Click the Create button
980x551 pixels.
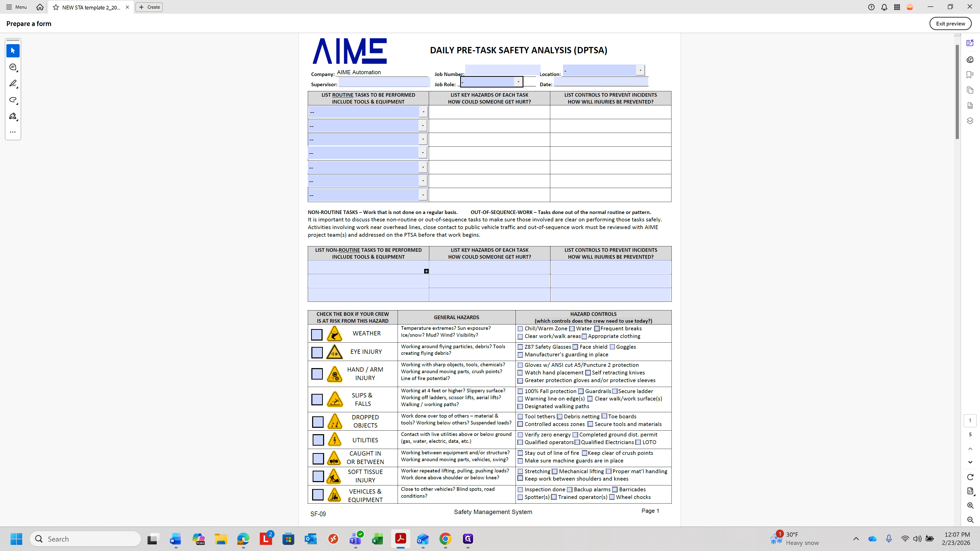click(149, 7)
